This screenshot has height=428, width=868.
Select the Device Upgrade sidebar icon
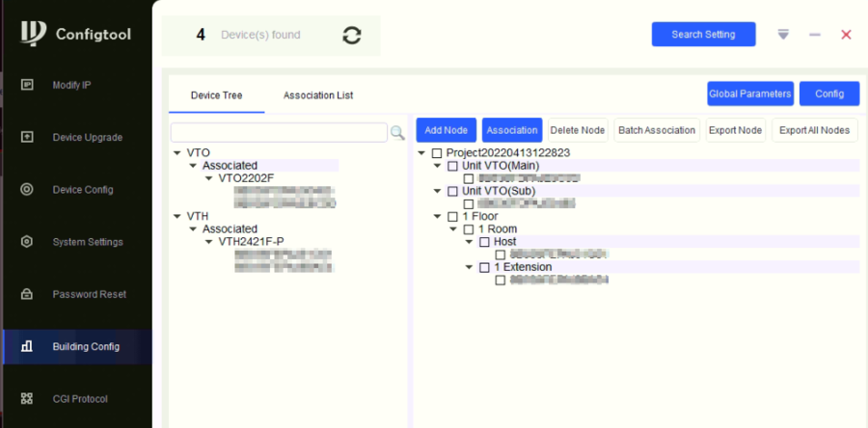pos(27,137)
